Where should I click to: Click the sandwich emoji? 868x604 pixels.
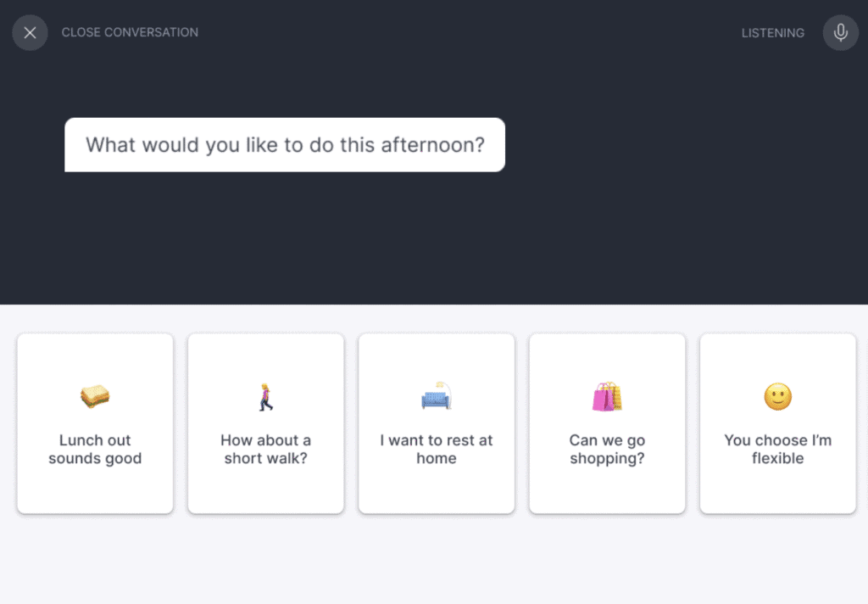(95, 395)
